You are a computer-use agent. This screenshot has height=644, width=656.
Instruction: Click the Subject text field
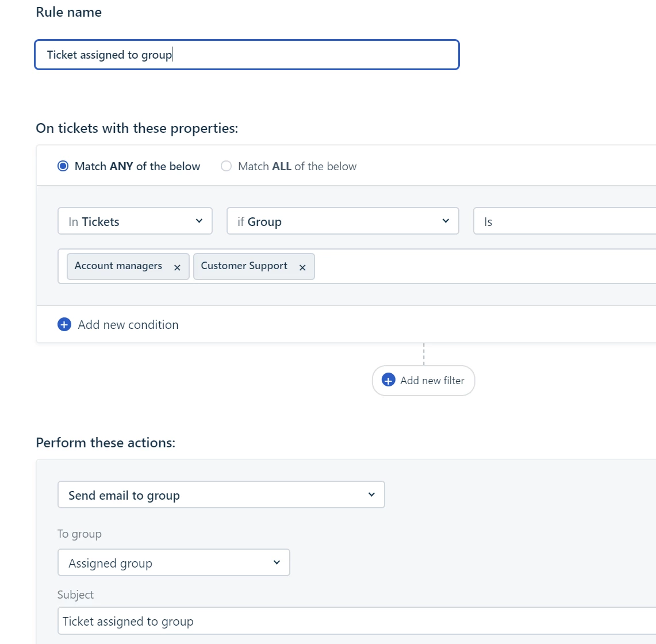[356, 622]
